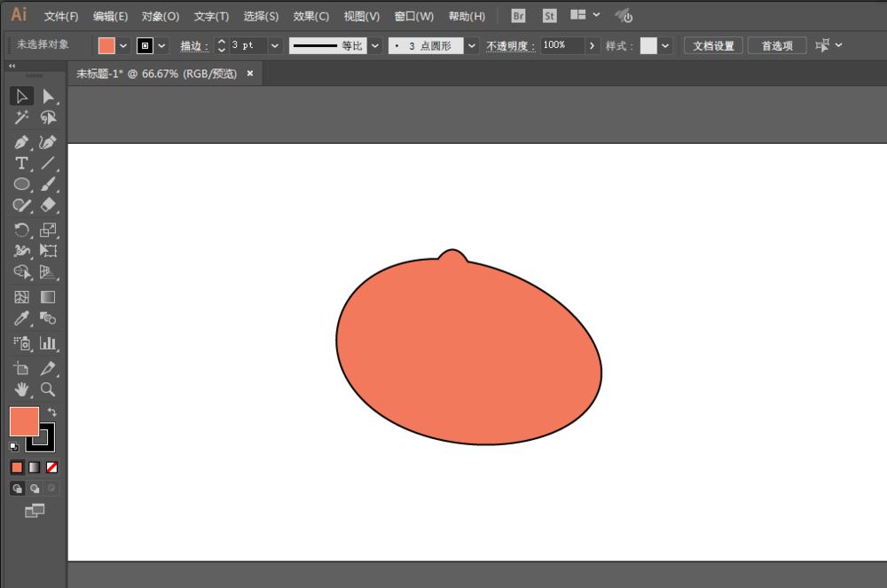Open the 3 点圆形 brush dropdown
This screenshot has height=588, width=887.
tap(471, 45)
